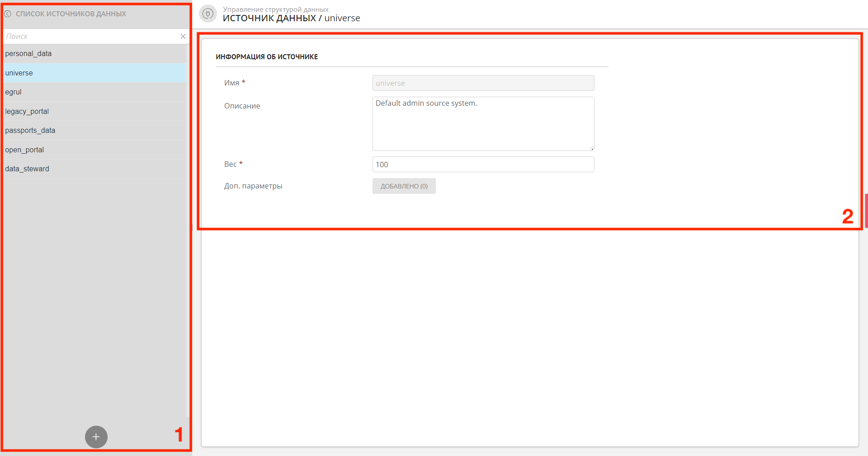
Task: Focus the Поиск search field
Action: (90, 37)
